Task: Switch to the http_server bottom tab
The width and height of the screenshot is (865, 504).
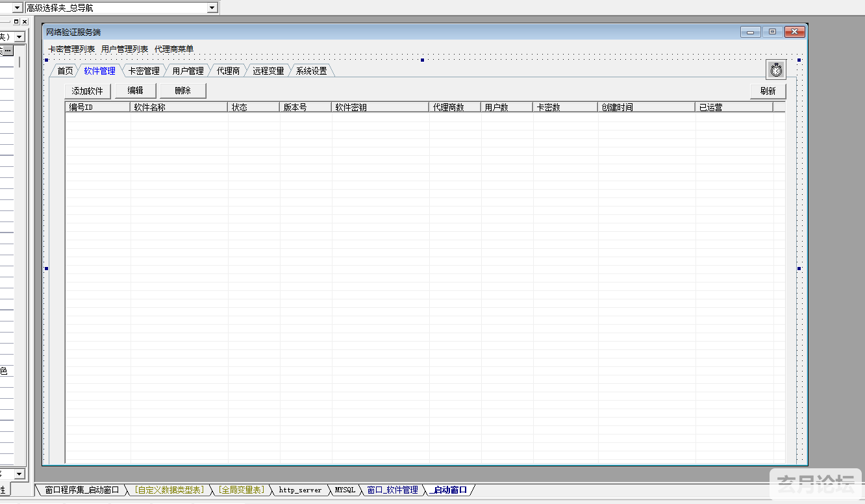Action: click(x=300, y=490)
